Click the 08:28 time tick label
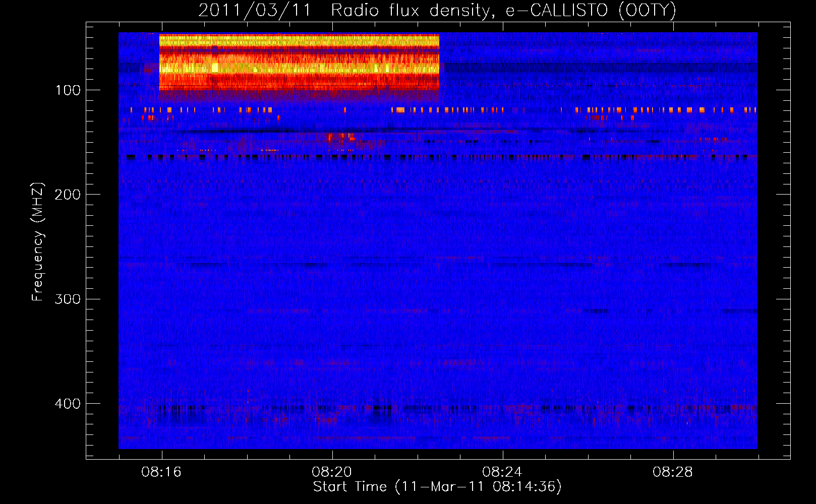This screenshot has height=504, width=816. tap(673, 472)
